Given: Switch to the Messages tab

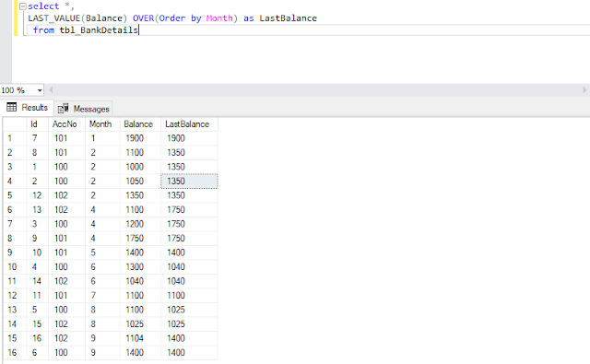Looking at the screenshot, I should coord(84,109).
